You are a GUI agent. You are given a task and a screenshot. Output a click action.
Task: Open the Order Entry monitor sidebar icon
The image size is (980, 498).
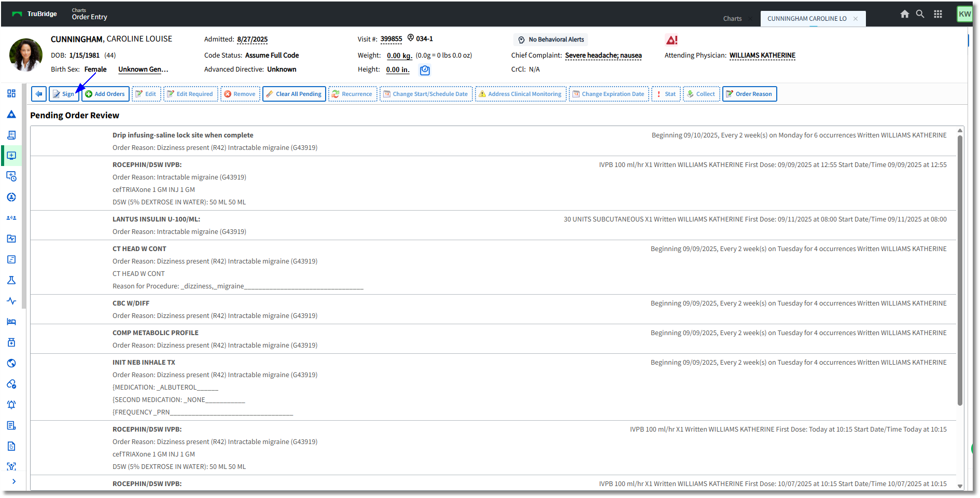(x=11, y=156)
